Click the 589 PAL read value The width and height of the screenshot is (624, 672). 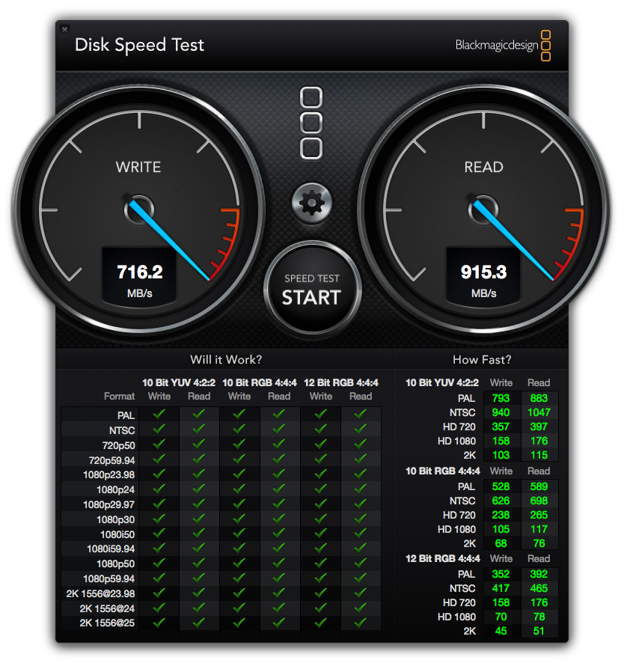pyautogui.click(x=539, y=486)
